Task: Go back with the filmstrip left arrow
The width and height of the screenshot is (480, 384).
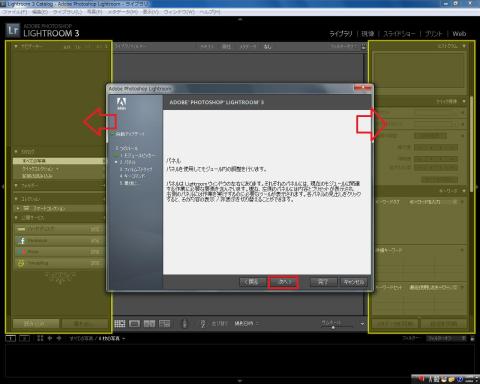Action: 50,338
